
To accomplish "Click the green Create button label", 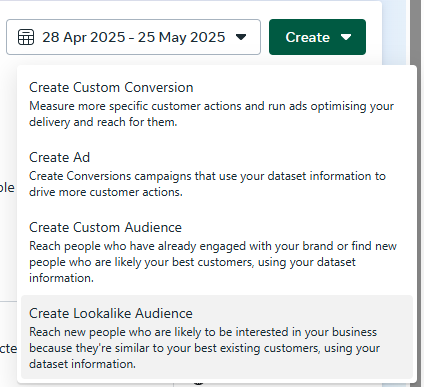I will 307,37.
